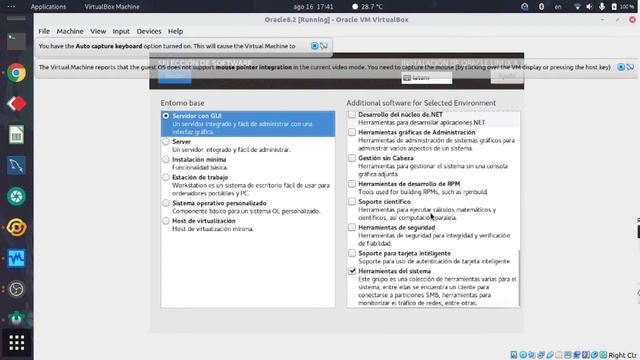Uncheck Herramientas del sistema
640x360 pixels.
pyautogui.click(x=352, y=271)
